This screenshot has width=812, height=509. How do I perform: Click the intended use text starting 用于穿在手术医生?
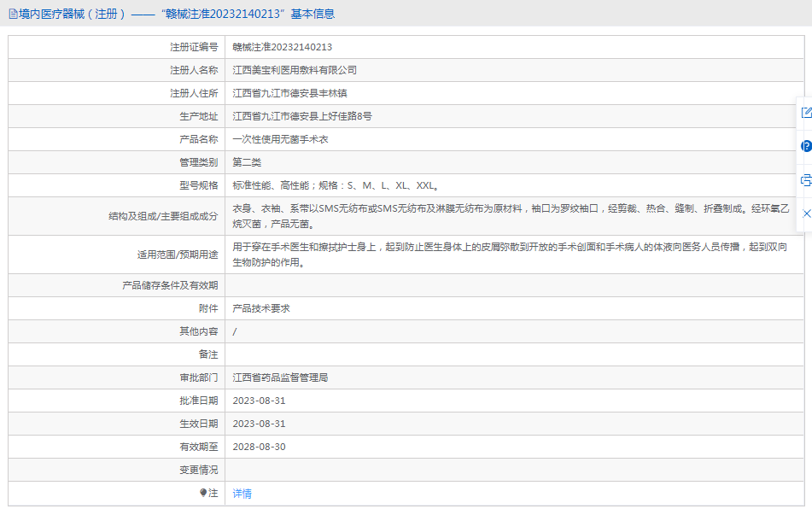pos(510,254)
